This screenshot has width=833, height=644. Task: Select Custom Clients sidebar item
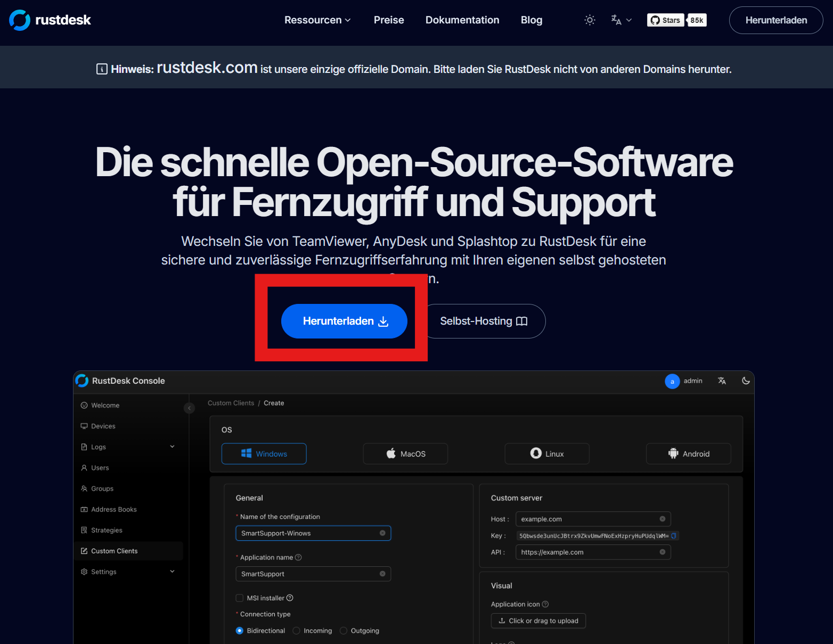tap(128, 551)
